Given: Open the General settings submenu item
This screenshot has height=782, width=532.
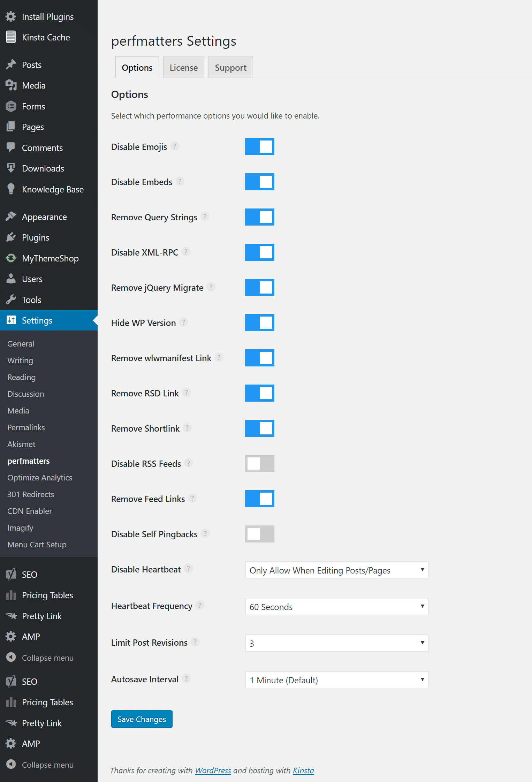Looking at the screenshot, I should (x=21, y=343).
